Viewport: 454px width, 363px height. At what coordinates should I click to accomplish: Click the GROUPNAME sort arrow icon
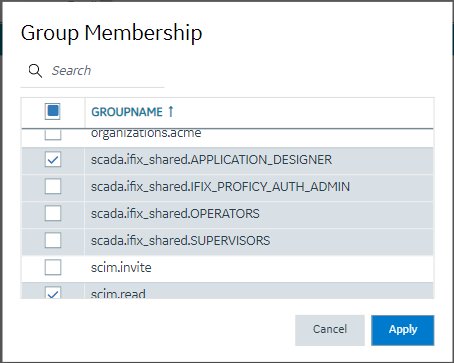pyautogui.click(x=171, y=111)
